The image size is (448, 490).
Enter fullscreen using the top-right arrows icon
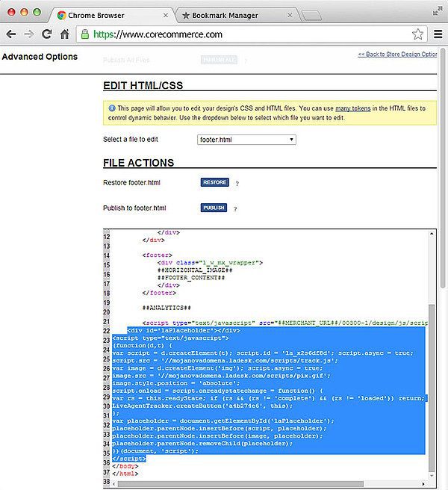pos(437,10)
